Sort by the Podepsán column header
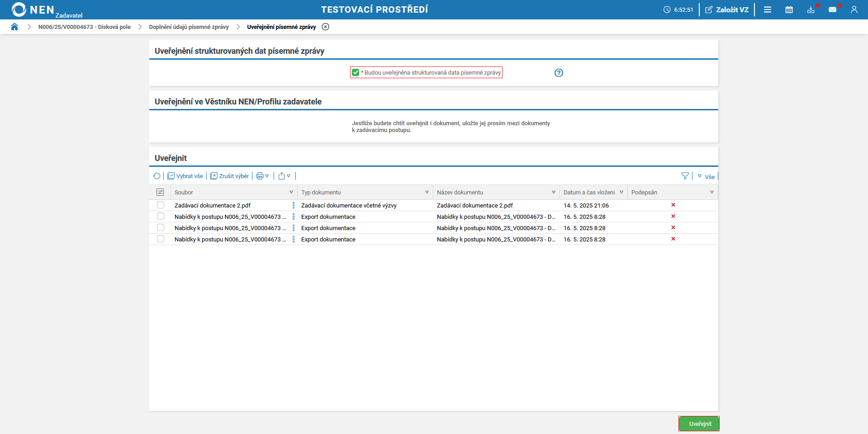 (x=644, y=192)
